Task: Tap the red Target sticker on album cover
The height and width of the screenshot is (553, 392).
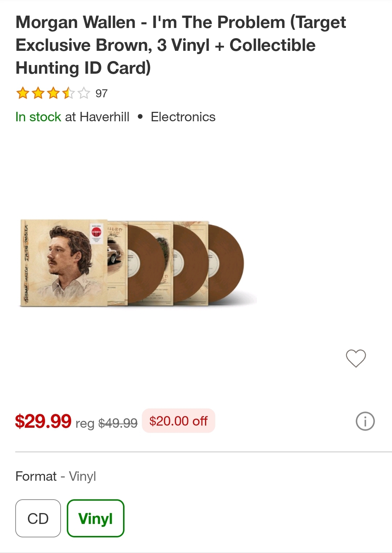Action: pyautogui.click(x=97, y=232)
